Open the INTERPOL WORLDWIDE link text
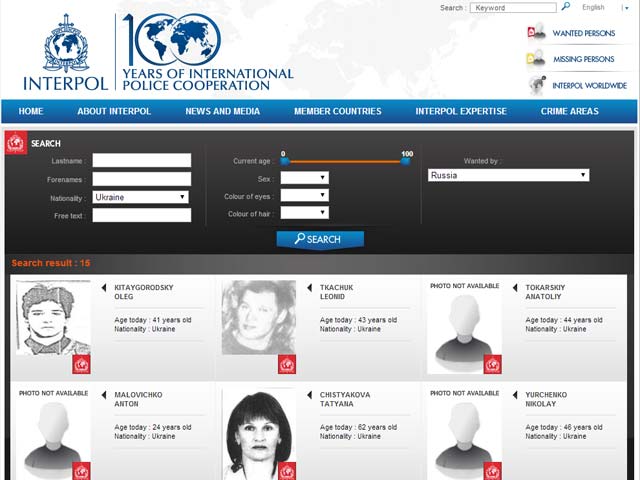Screen dimensions: 640x480 tap(589, 85)
